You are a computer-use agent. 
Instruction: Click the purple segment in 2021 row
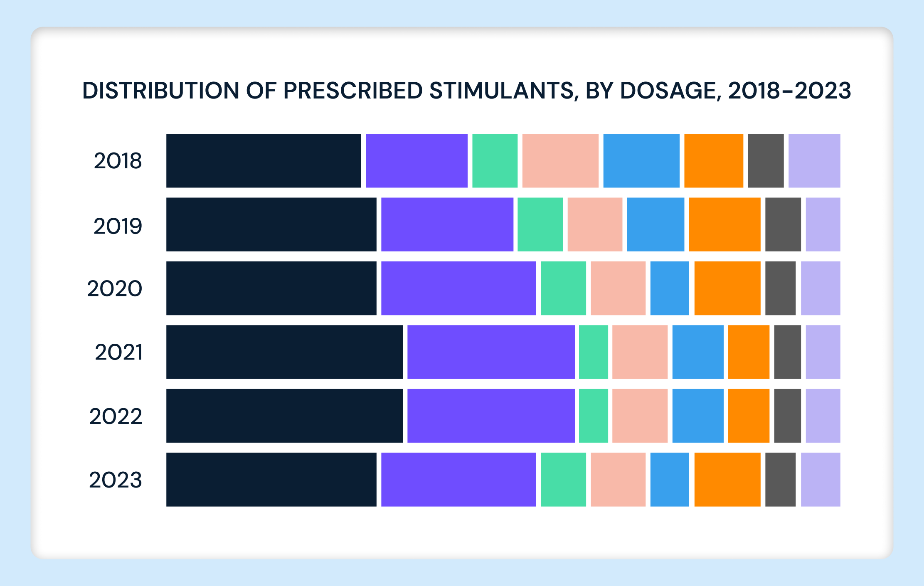click(x=491, y=352)
